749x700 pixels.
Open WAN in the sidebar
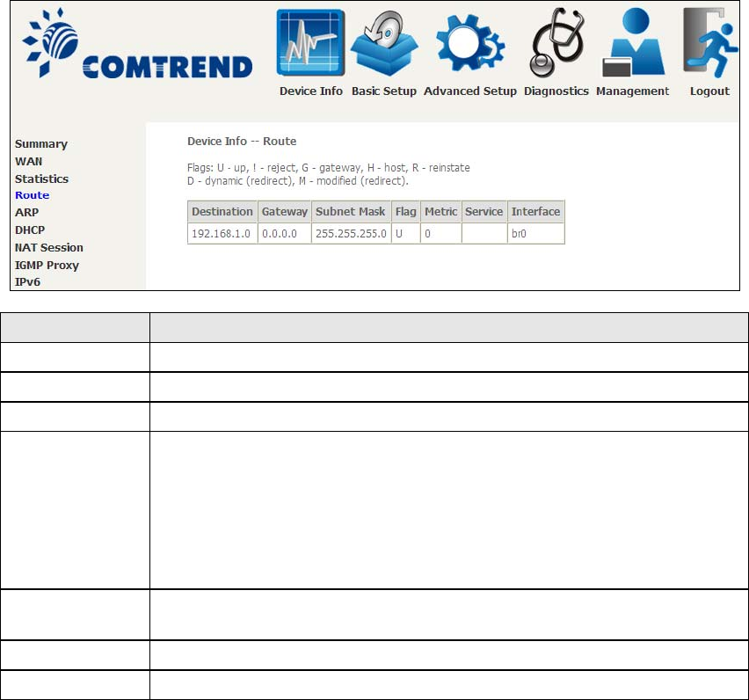pyautogui.click(x=29, y=162)
